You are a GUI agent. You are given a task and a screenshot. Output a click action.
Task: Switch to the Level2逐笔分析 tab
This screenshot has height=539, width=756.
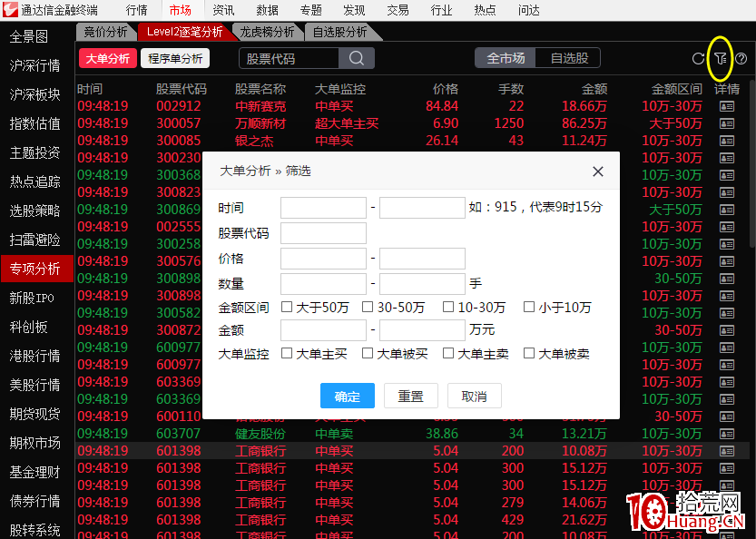(184, 32)
